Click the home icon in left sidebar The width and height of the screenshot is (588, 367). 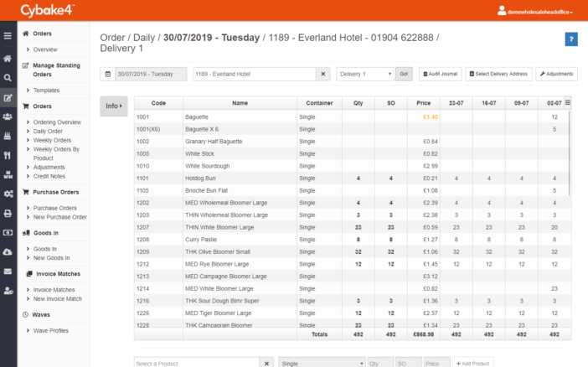point(8,59)
